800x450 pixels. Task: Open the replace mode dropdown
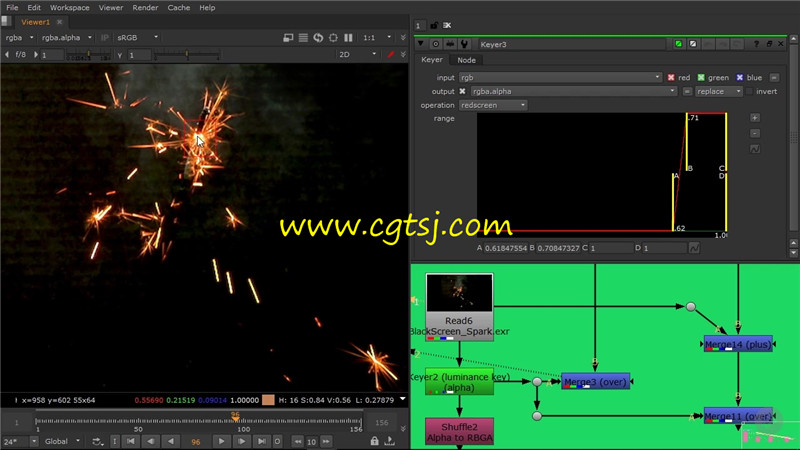pos(719,91)
